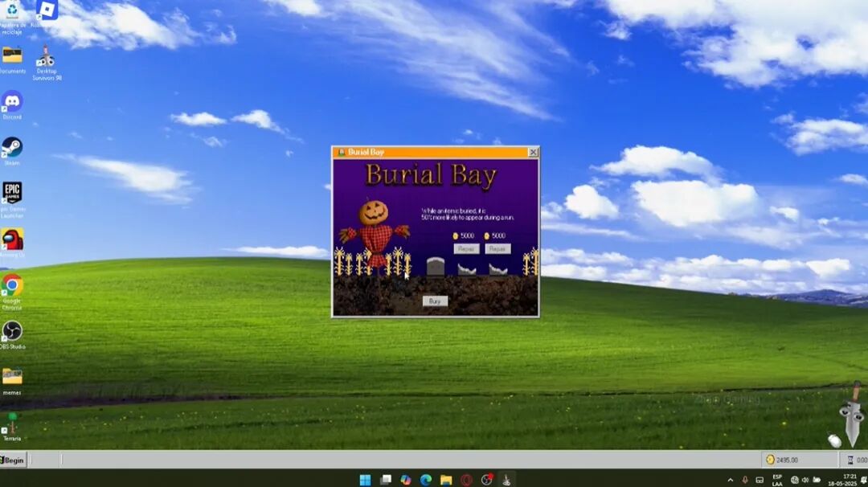Image resolution: width=868 pixels, height=487 pixels.
Task: Click the volume speaker tray icon
Action: click(x=805, y=480)
